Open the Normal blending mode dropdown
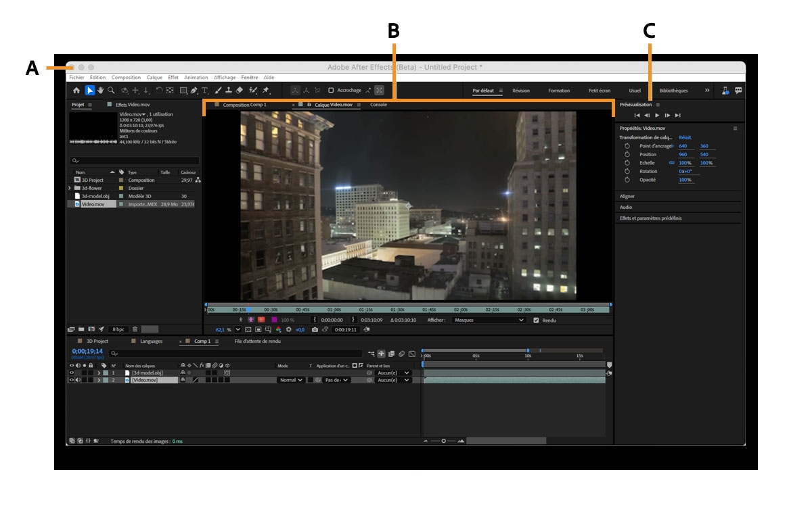 [x=291, y=380]
